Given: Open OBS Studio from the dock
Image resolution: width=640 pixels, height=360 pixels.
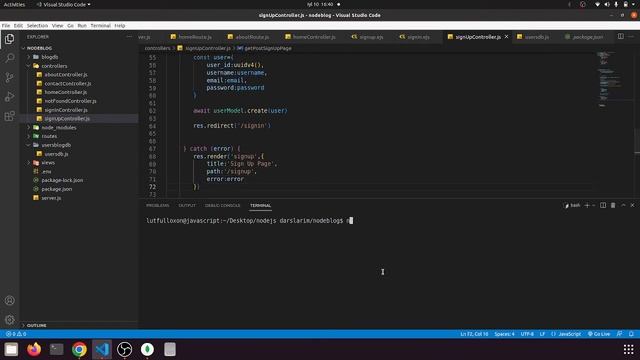Looking at the screenshot, I should pos(124,349).
